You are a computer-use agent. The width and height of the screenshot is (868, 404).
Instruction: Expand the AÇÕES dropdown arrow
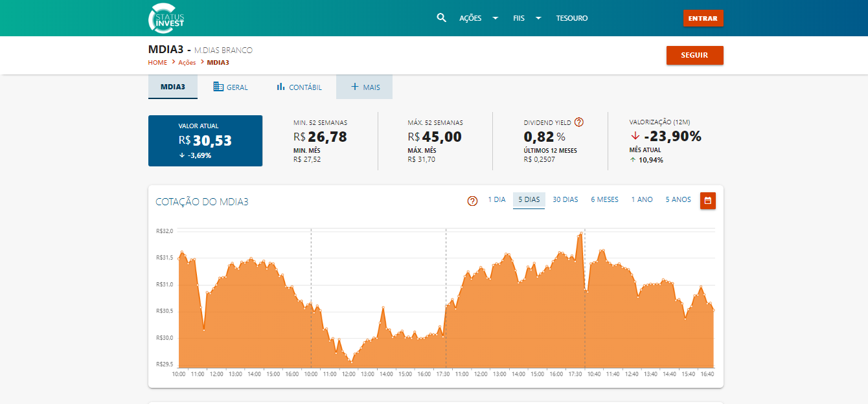496,18
